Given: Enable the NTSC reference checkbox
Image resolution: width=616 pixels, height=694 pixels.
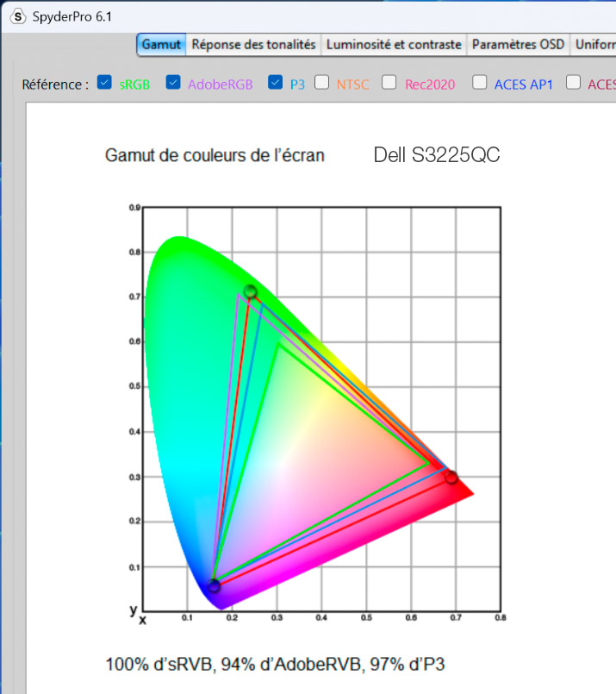Looking at the screenshot, I should (x=321, y=82).
